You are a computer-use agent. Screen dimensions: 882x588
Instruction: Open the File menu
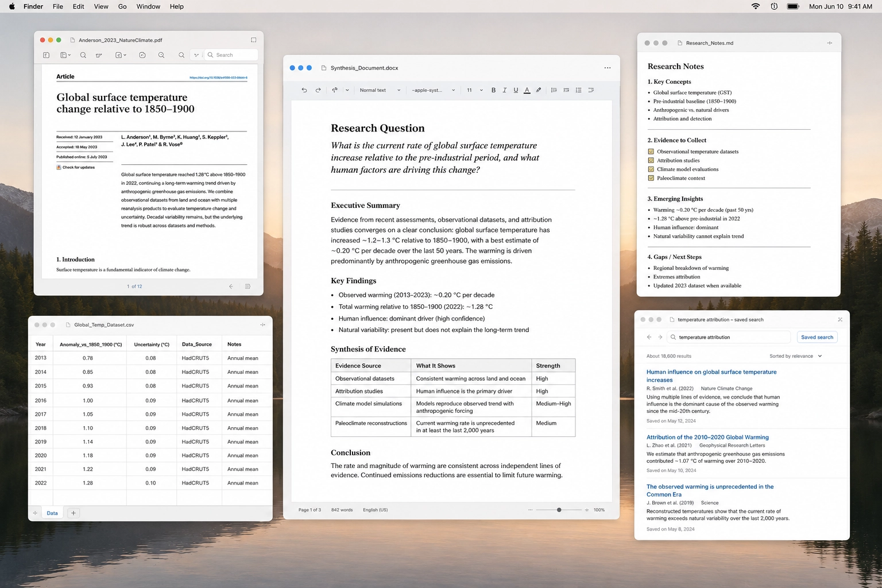[58, 6]
